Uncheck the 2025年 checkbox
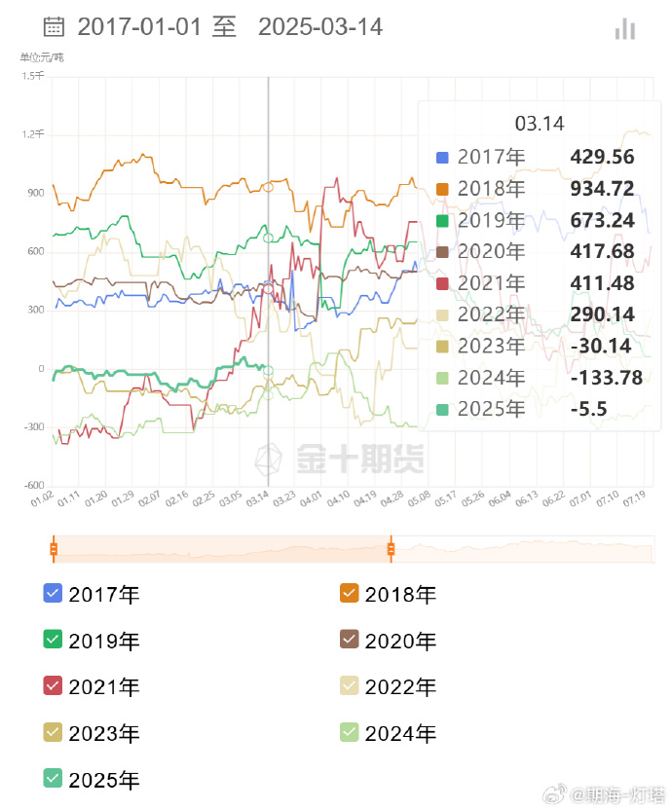 click(53, 780)
